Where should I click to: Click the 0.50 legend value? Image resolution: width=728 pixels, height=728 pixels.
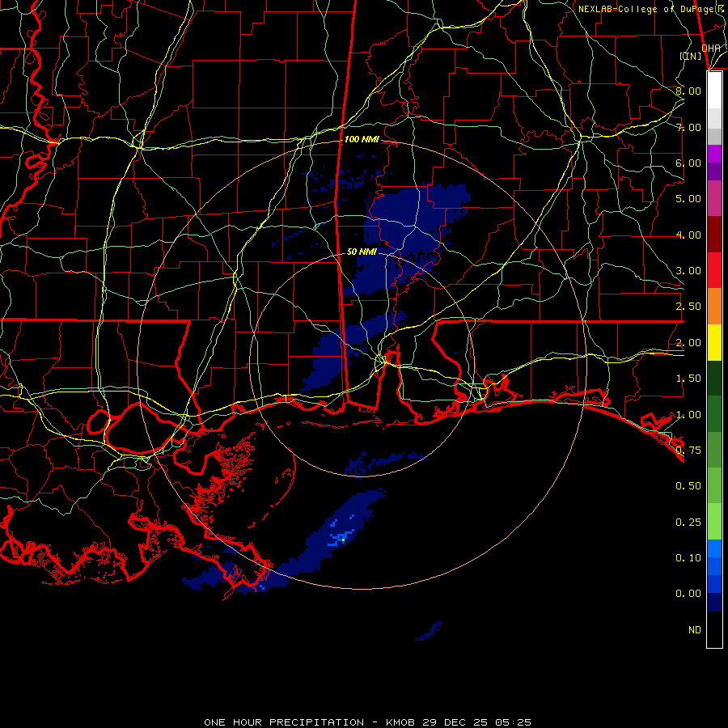(x=688, y=486)
